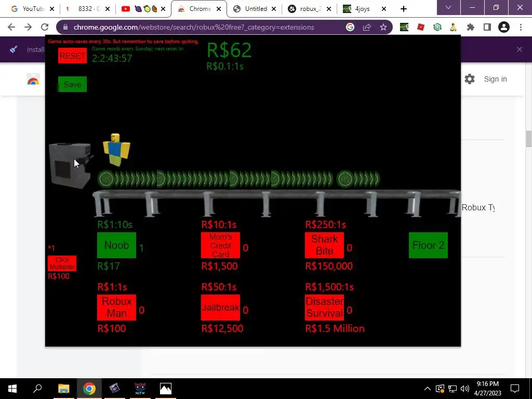Image resolution: width=532 pixels, height=399 pixels.
Task: Buy the Disaster Survival upgrade
Action: (324, 308)
